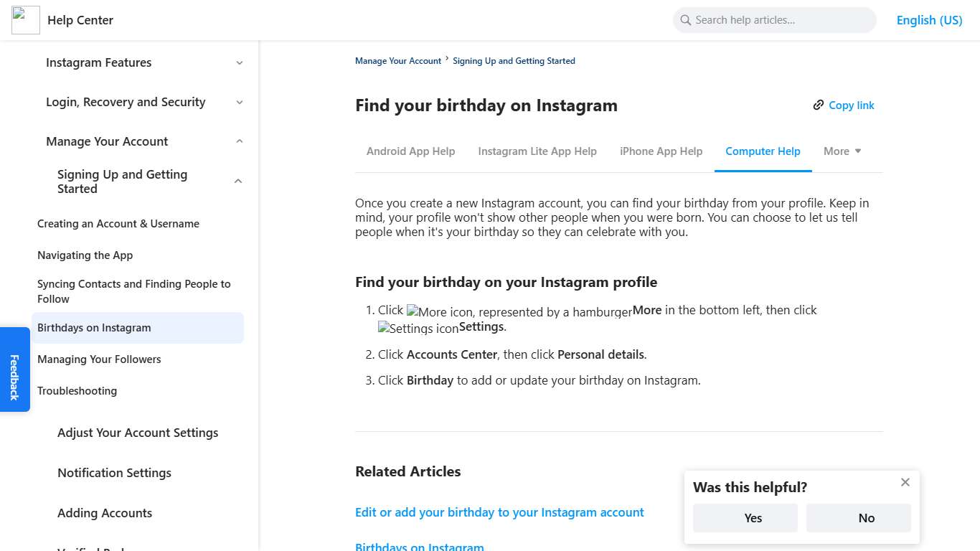Viewport: 980px width, 551px height.
Task: Click the breadcrumb chevron separator icon
Action: (447, 60)
